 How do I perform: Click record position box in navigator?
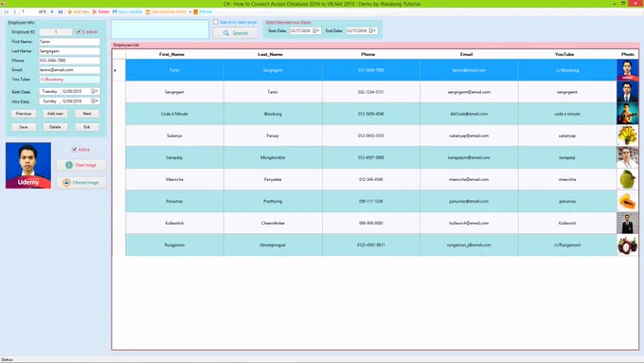click(x=28, y=12)
